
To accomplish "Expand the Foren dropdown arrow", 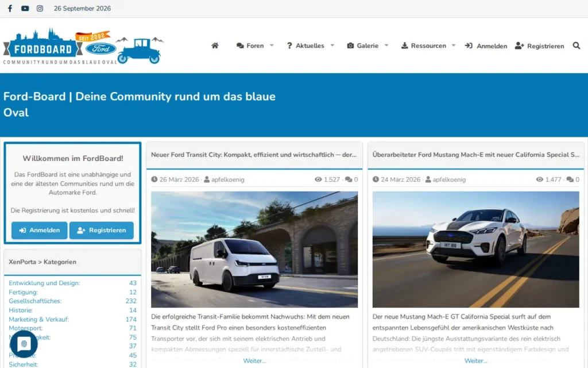I will (x=272, y=45).
